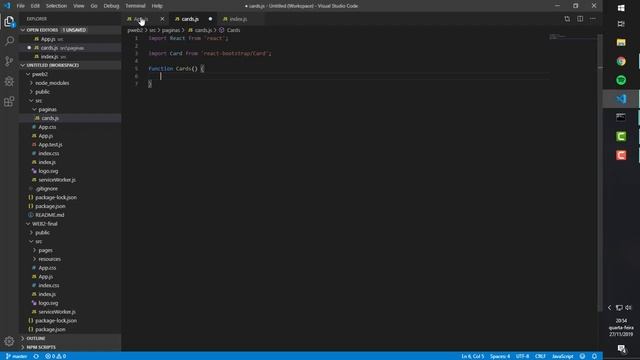Switch to the cards.js editor tab

tap(190, 19)
